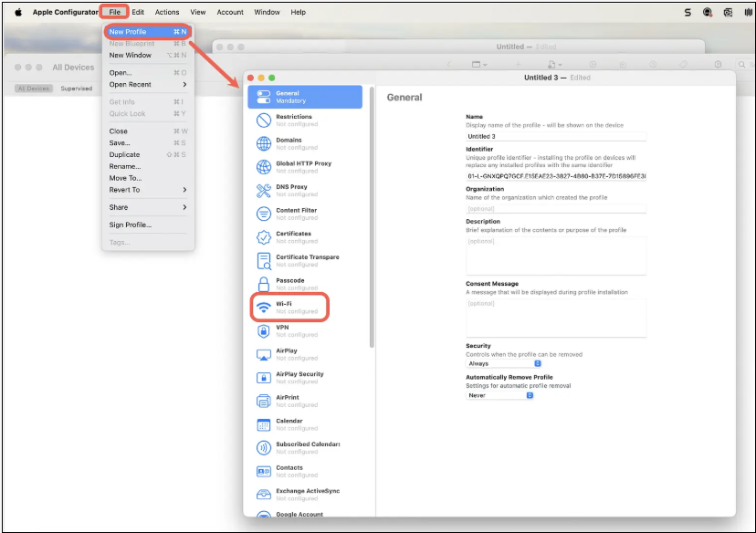
Task: Select the AirPrint printer icon
Action: [x=263, y=402]
